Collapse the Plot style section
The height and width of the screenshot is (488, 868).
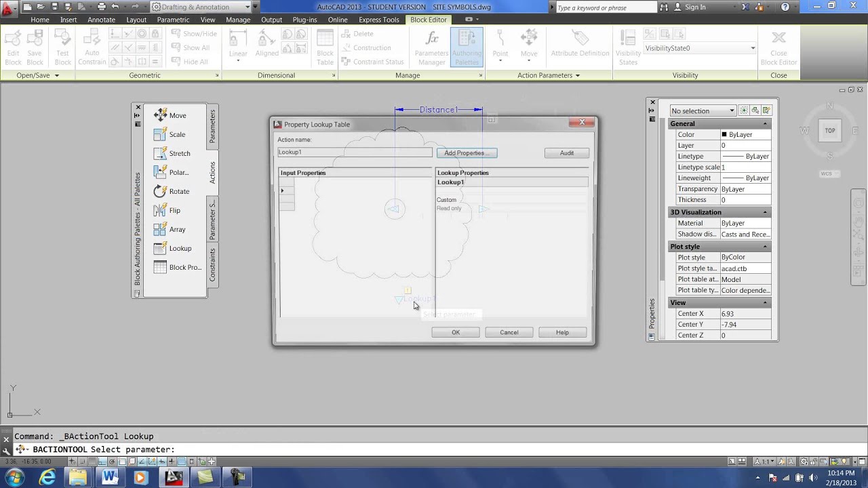[x=766, y=247]
